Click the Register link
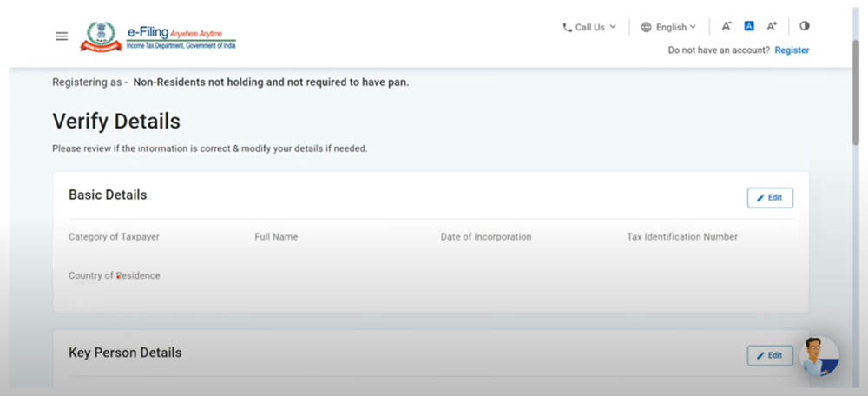The height and width of the screenshot is (396, 868). pyautogui.click(x=792, y=50)
